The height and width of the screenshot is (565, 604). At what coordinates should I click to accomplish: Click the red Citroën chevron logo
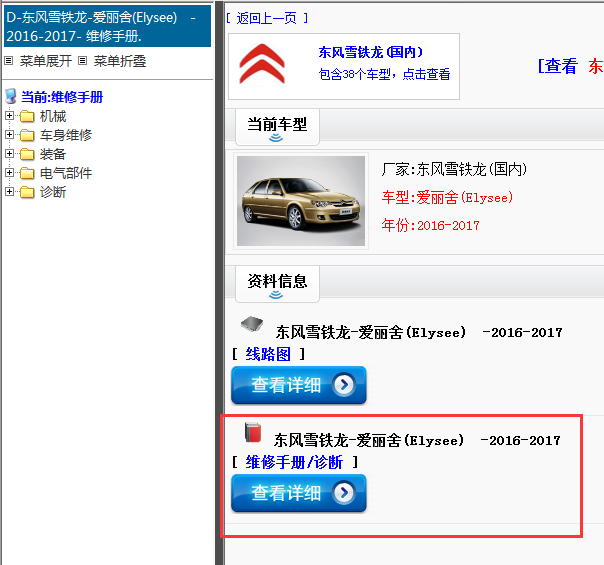coord(262,64)
